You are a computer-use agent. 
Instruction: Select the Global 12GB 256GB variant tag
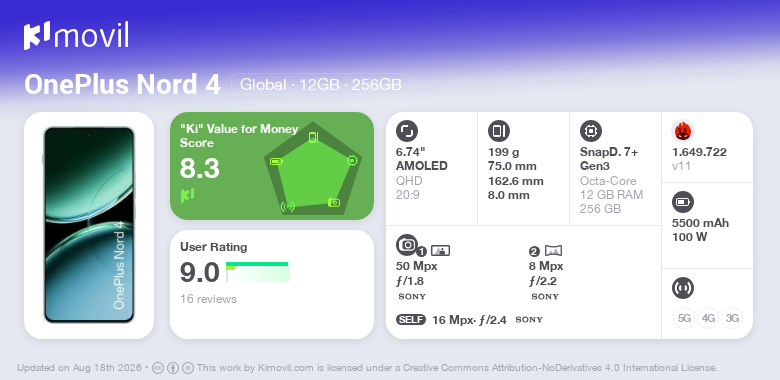tap(321, 85)
